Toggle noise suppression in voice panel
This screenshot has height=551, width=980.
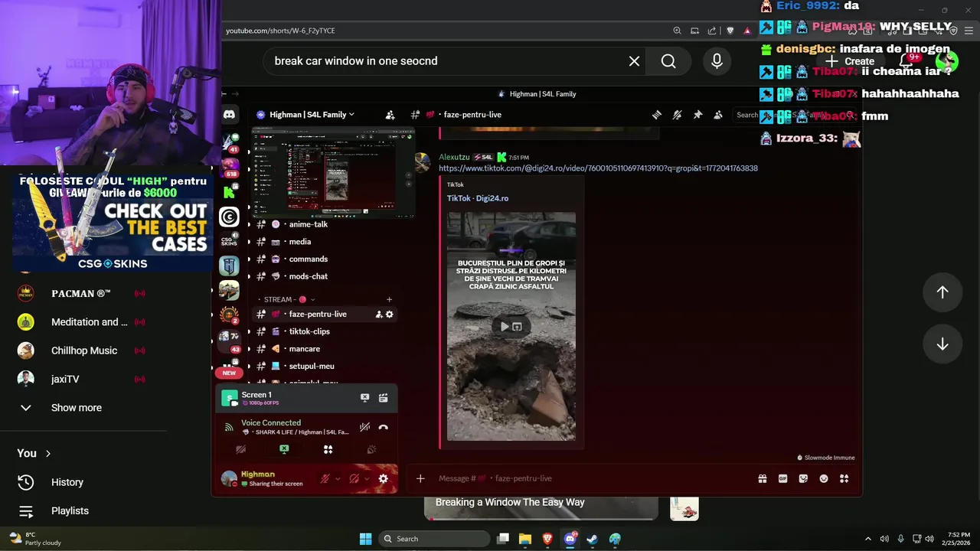click(365, 427)
